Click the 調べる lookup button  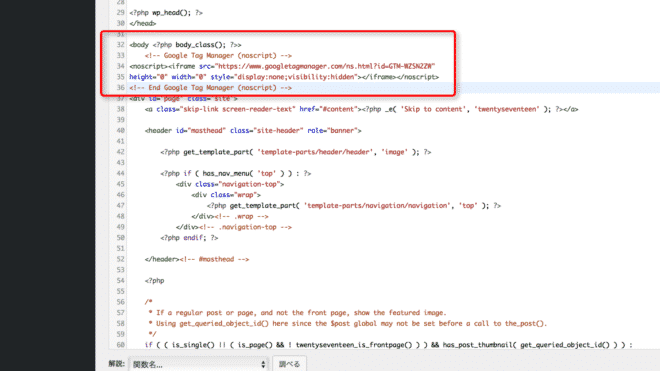click(x=290, y=364)
